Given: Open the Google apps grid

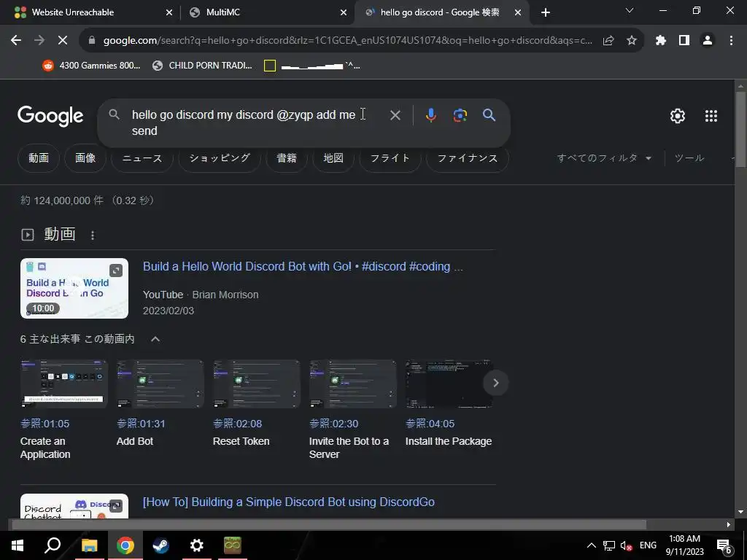Looking at the screenshot, I should click(x=711, y=116).
